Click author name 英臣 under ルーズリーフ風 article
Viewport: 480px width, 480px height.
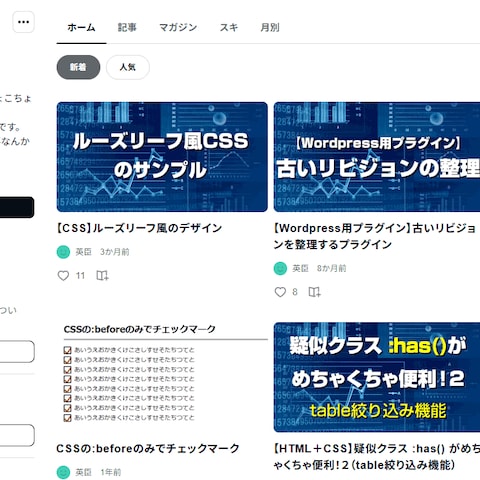point(83,252)
